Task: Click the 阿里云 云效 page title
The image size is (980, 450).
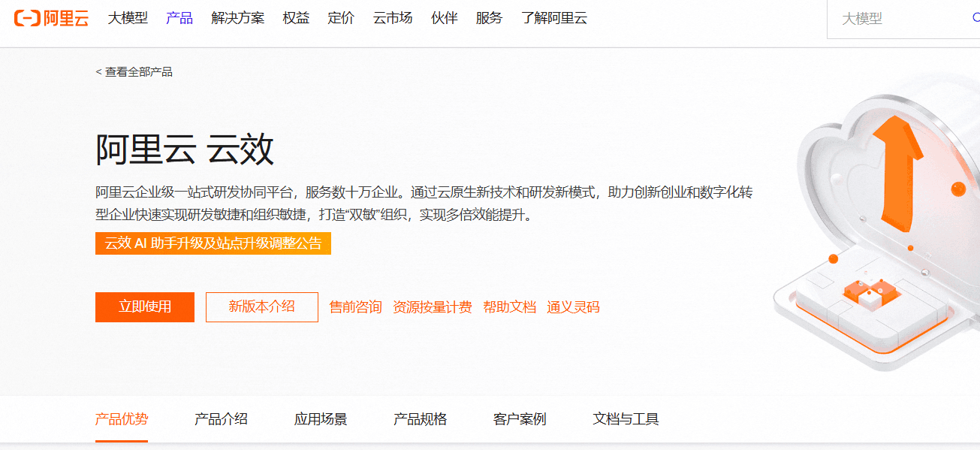Action: (x=185, y=149)
